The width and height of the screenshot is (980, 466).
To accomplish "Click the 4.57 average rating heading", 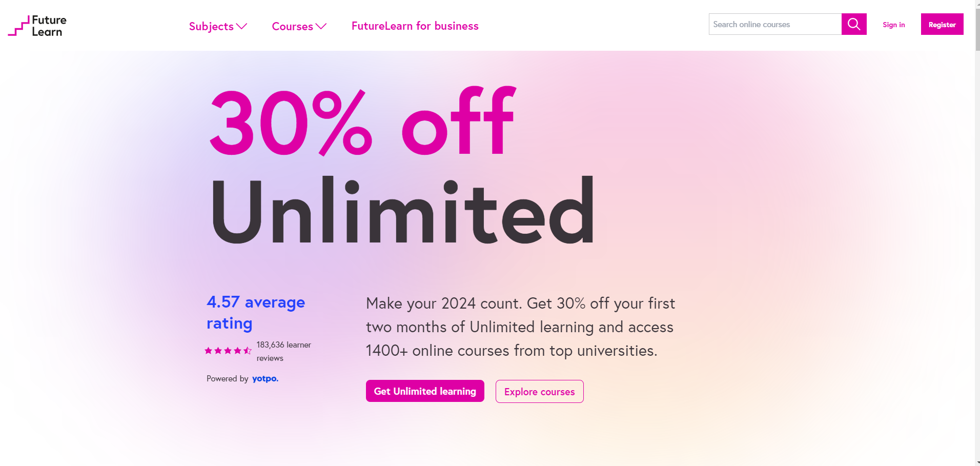I will coord(256,312).
